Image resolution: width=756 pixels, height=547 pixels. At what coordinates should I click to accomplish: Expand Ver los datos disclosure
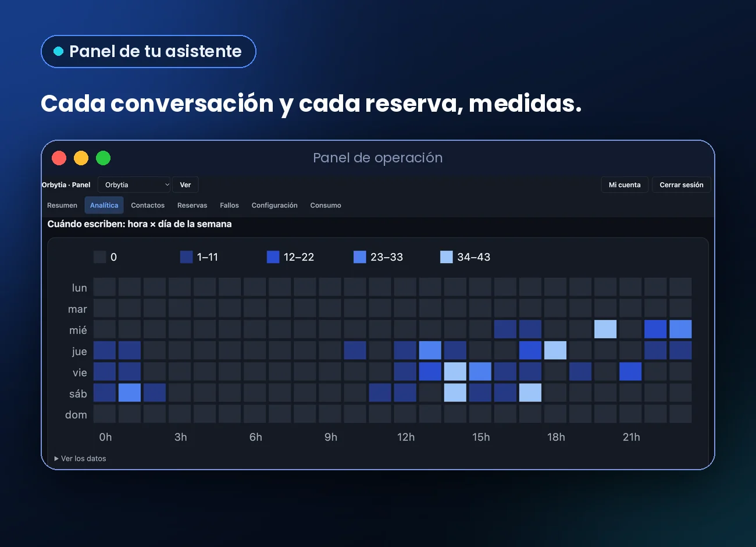click(x=80, y=459)
